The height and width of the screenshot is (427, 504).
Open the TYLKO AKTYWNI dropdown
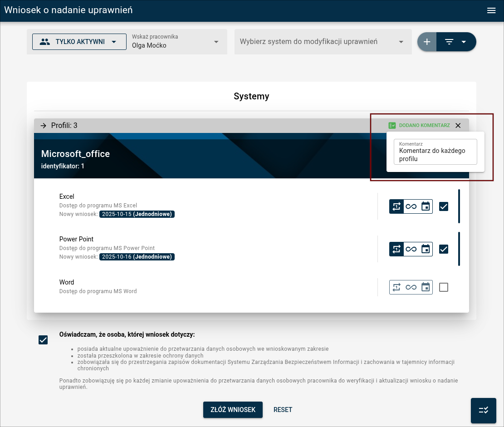[x=79, y=42]
